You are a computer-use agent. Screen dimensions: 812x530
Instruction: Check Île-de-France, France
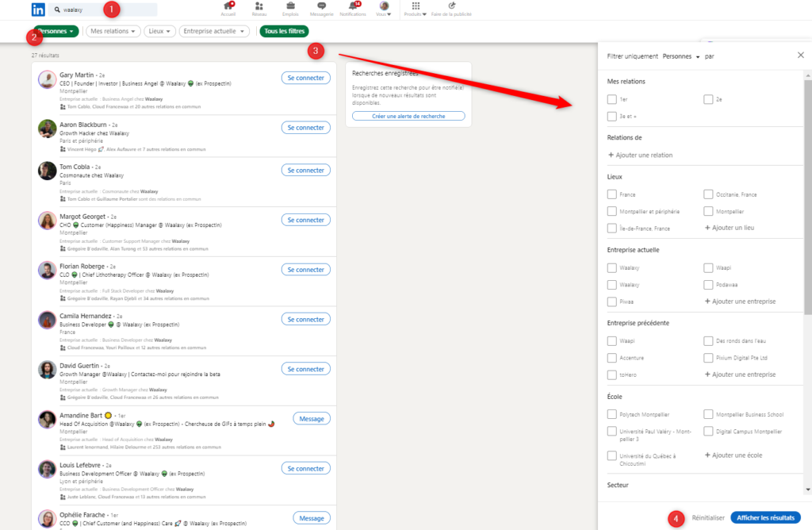[x=612, y=228]
